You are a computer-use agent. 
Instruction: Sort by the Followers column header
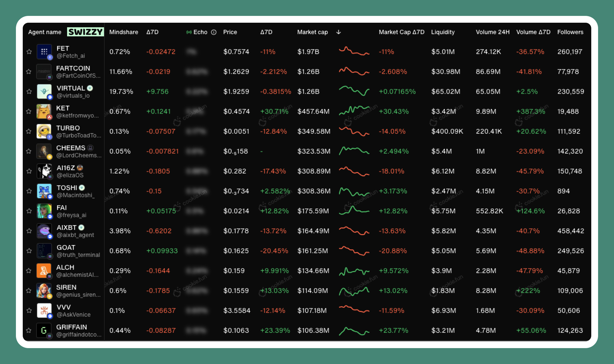(x=570, y=32)
